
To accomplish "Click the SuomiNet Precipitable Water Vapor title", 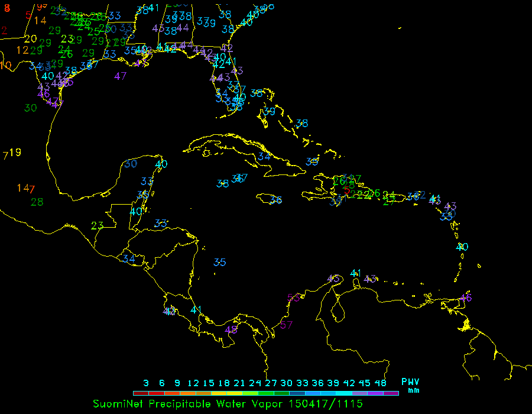I will tap(189, 403).
